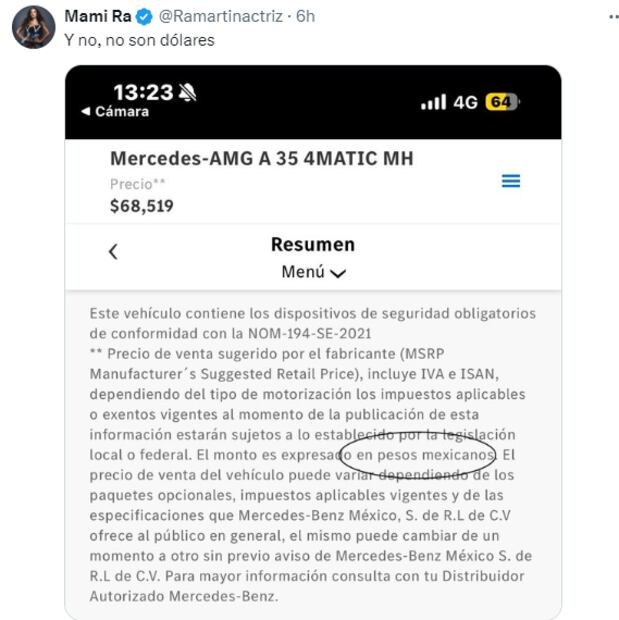Tap the battery indicator showing 64
This screenshot has width=619, height=620.
click(x=500, y=102)
